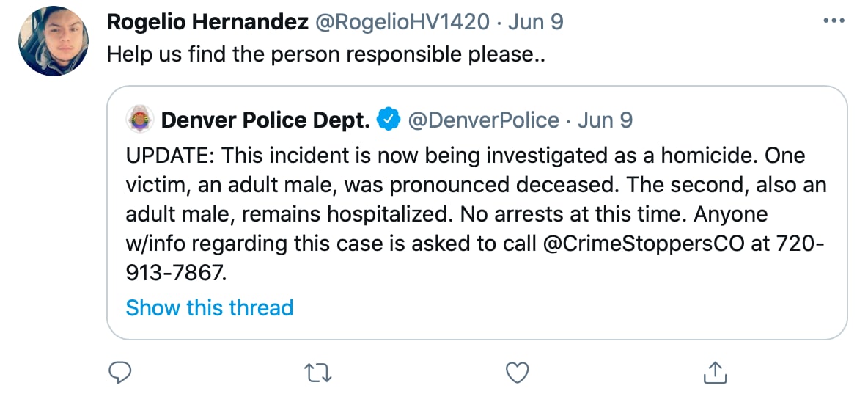
Task: Click the Jun 9 timestamp beside @RogelioHV1420
Action: 537,22
